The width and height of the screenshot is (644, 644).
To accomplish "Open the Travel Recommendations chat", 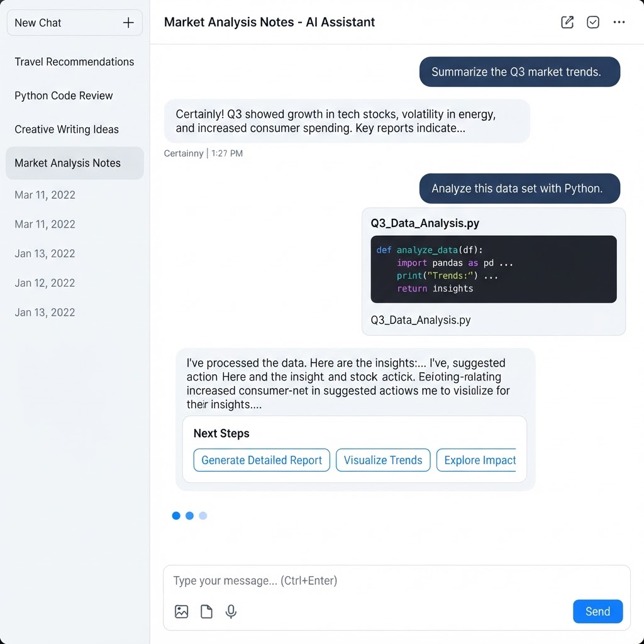I will pos(74,62).
